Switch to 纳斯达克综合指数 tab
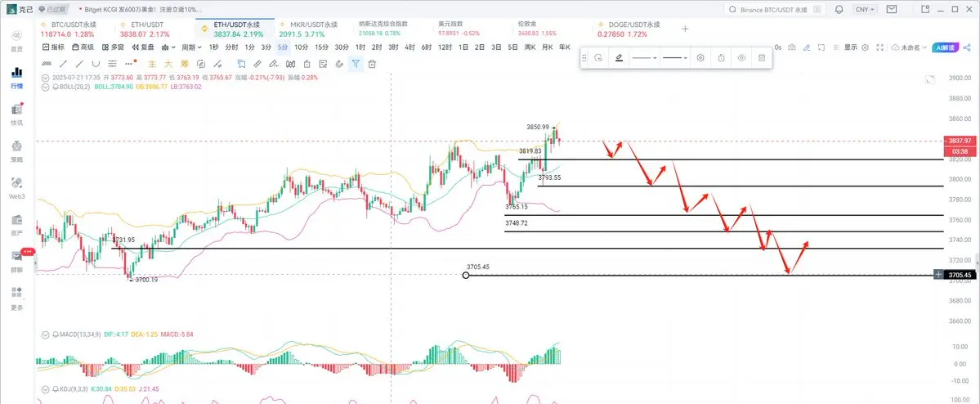This screenshot has height=404, width=980. pos(384,29)
